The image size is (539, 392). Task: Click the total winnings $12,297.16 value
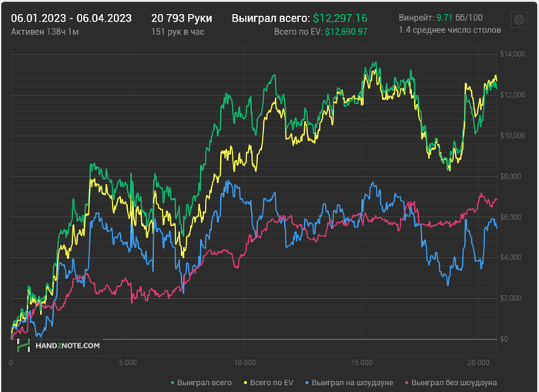(x=340, y=18)
